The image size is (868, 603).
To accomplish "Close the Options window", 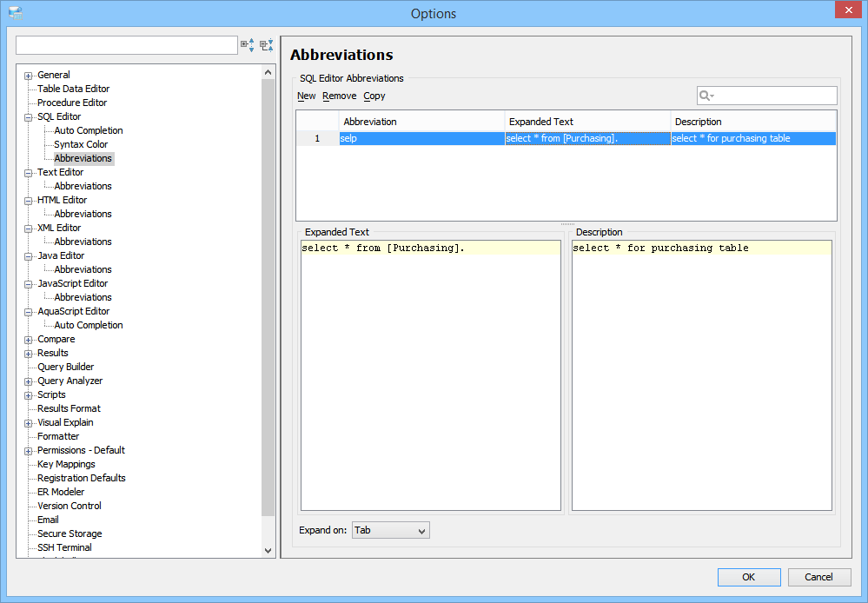I will coord(849,10).
